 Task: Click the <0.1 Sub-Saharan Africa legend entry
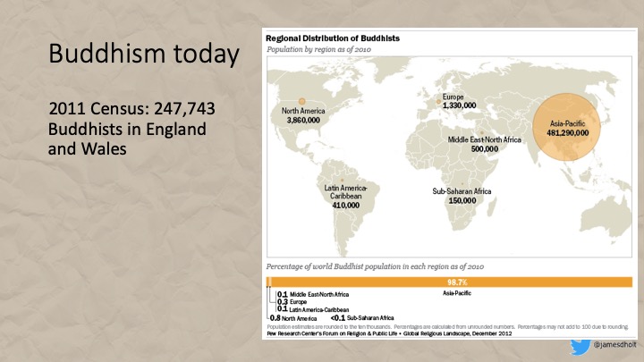coord(362,317)
